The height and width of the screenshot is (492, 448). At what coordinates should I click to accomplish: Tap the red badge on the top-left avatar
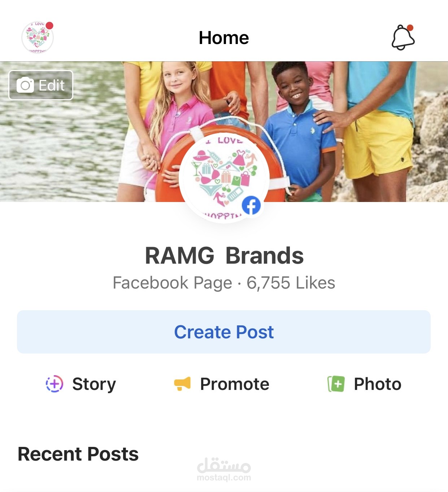click(x=49, y=26)
